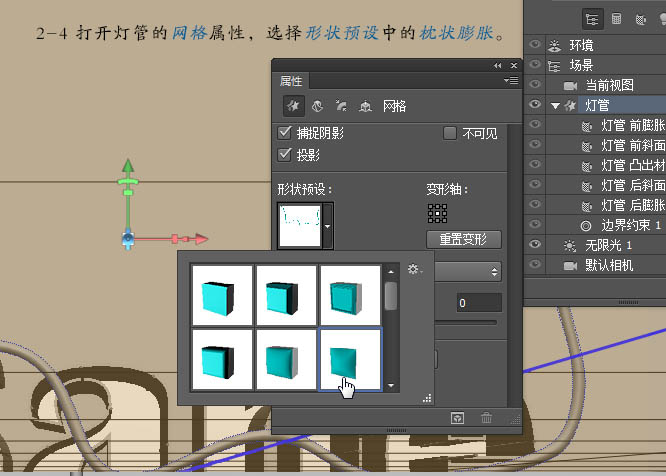This screenshot has height=476, width=666.
Task: Uncheck the 投影 checkbox
Action: pos(284,155)
